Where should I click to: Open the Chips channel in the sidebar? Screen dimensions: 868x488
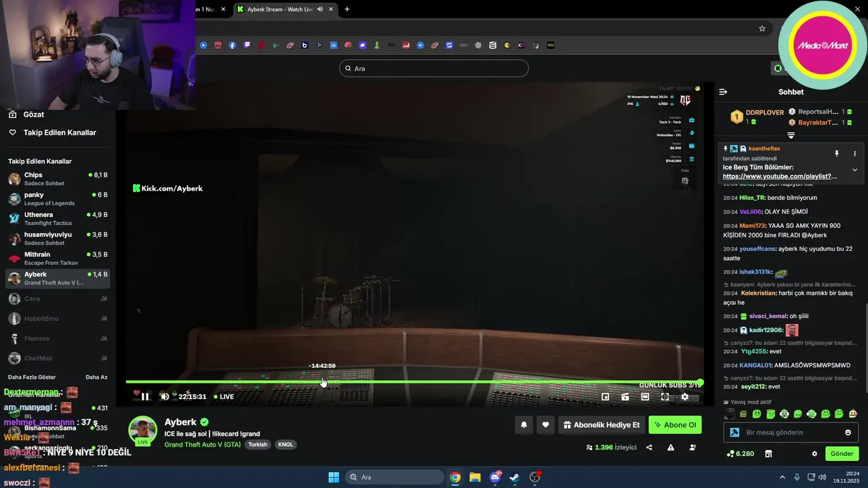click(x=58, y=179)
